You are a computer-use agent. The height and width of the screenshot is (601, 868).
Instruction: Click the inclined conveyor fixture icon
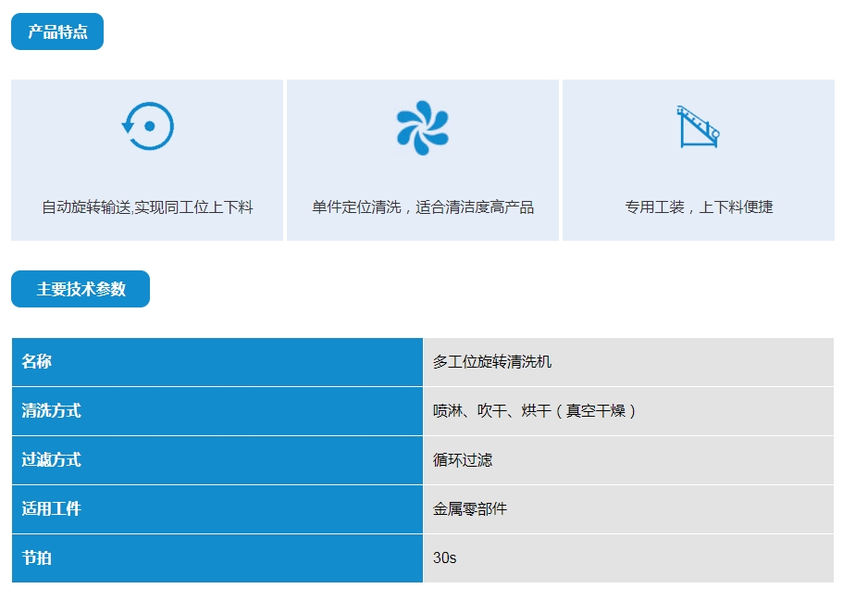pyautogui.click(x=699, y=127)
